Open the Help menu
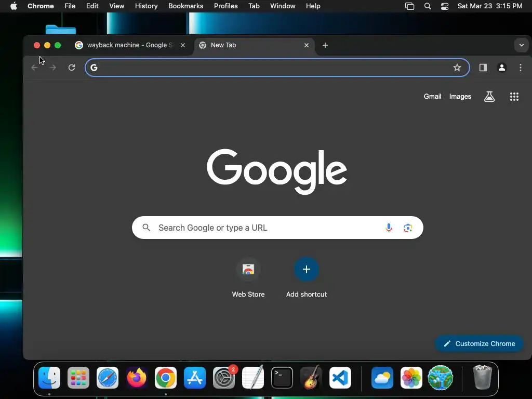Viewport: 532px width, 399px height. tap(313, 6)
